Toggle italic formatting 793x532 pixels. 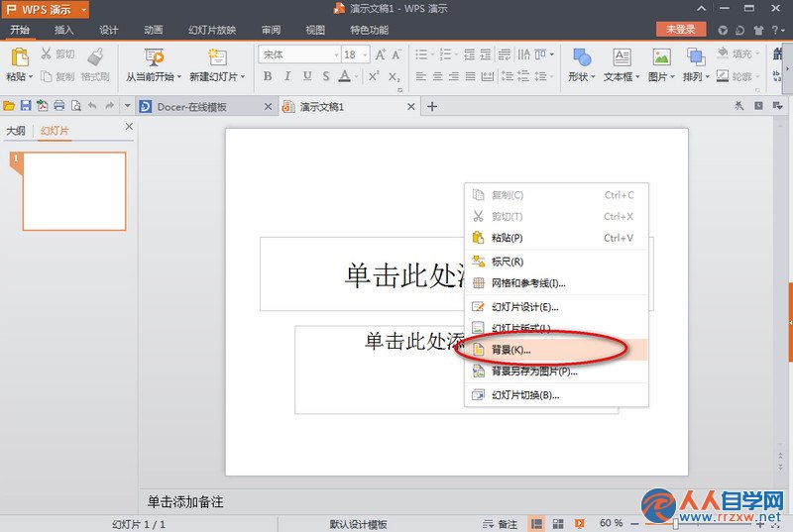click(x=287, y=76)
